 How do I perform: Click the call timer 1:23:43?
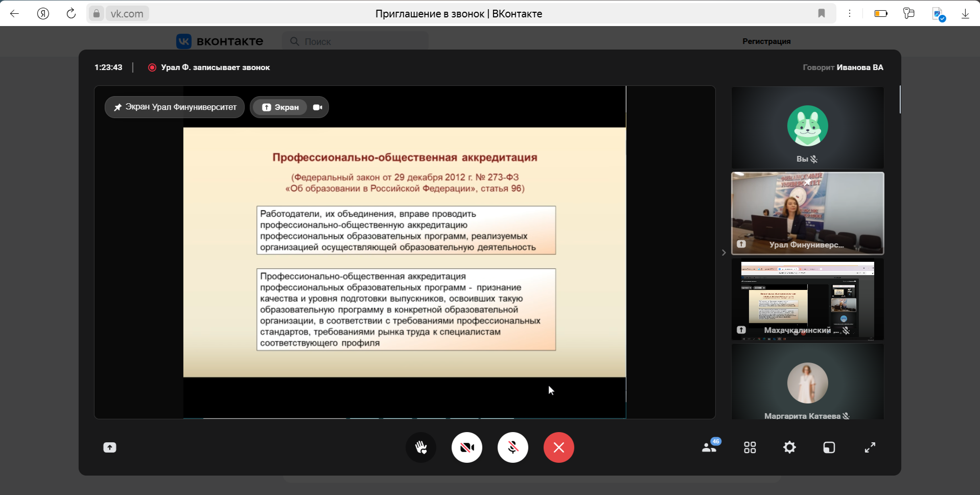click(108, 67)
